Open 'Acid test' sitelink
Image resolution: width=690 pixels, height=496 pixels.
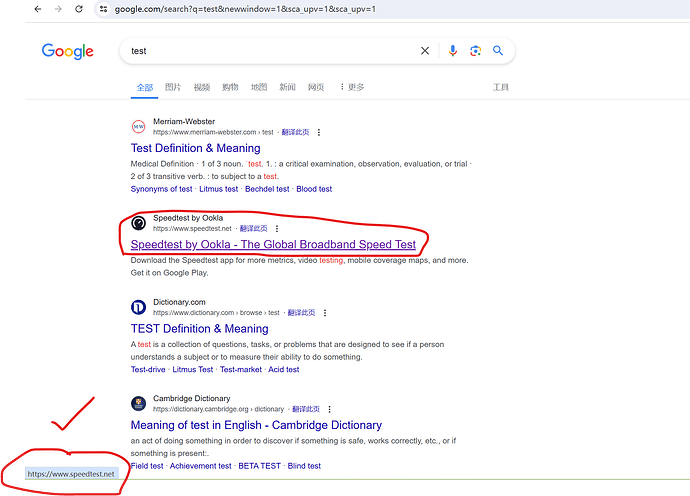284,370
